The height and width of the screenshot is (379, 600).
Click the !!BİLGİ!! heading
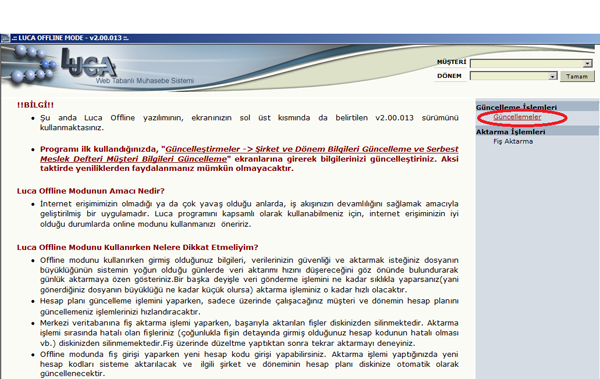pos(35,105)
